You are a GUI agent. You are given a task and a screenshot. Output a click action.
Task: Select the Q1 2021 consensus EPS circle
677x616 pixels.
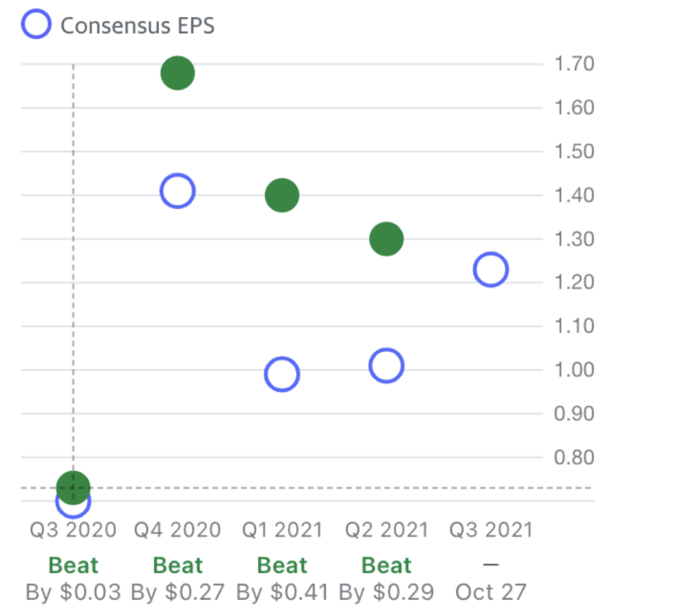pos(282,374)
